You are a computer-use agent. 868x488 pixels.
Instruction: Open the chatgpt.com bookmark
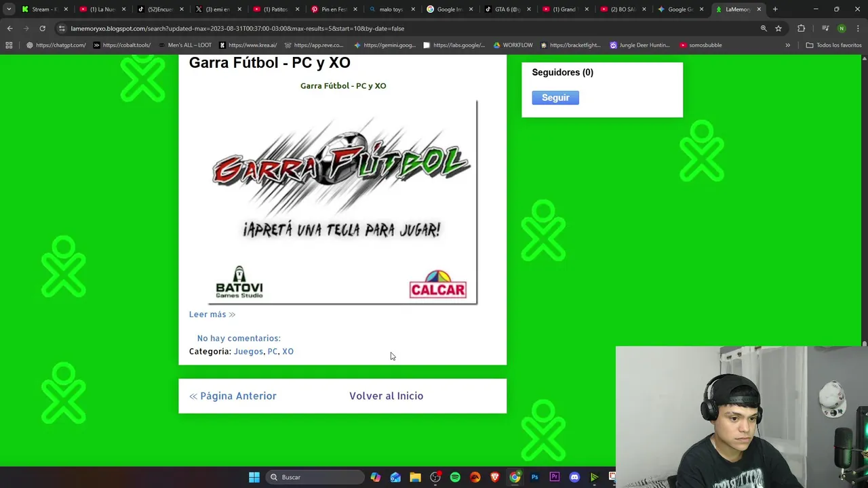(x=56, y=45)
